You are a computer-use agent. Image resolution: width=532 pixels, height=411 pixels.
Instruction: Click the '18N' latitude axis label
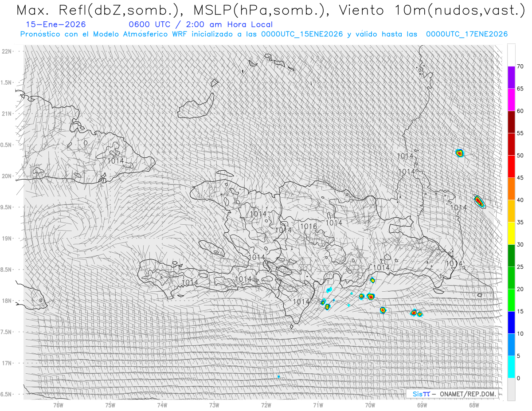pyautogui.click(x=6, y=301)
